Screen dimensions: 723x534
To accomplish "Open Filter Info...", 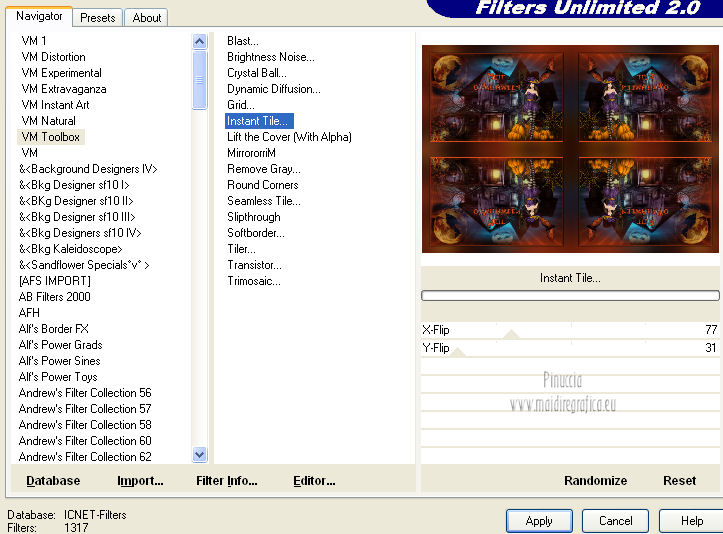I will pos(226,481).
